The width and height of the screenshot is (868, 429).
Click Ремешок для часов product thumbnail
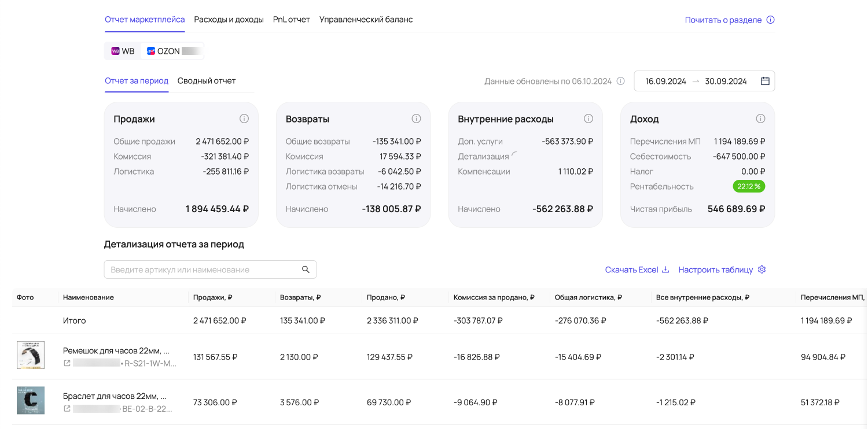31,355
